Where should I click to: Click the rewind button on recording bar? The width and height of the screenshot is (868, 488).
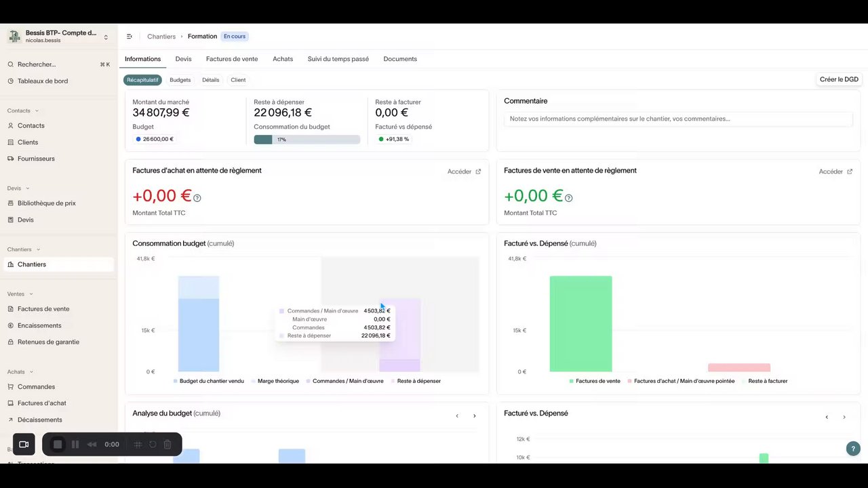(92, 445)
